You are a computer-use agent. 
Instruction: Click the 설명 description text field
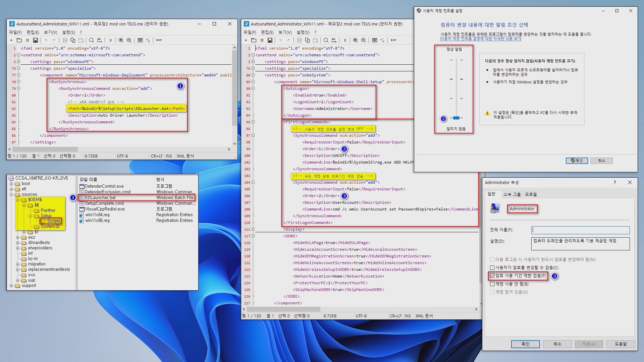click(580, 244)
